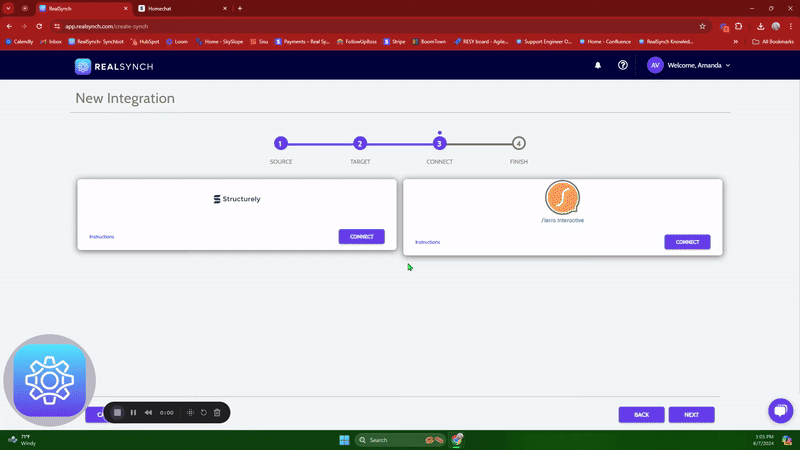Open browser downloads
Screen dimensions: 800x450
click(x=760, y=26)
